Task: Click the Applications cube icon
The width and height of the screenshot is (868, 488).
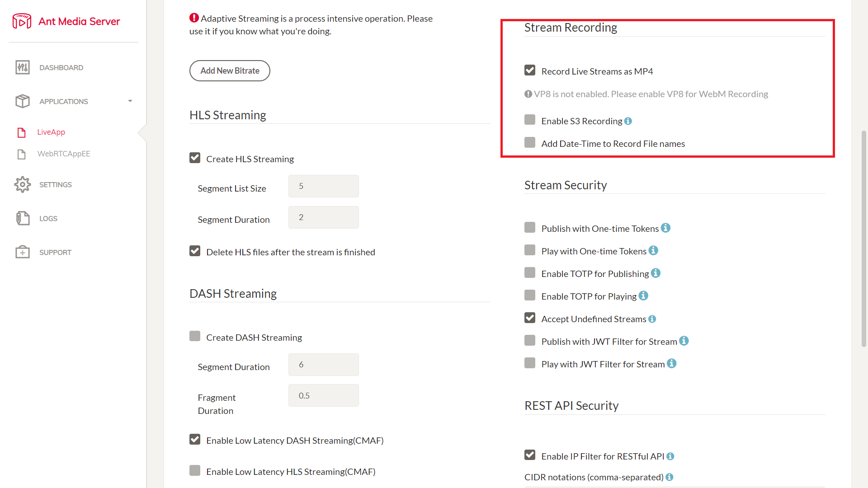Action: pyautogui.click(x=22, y=101)
